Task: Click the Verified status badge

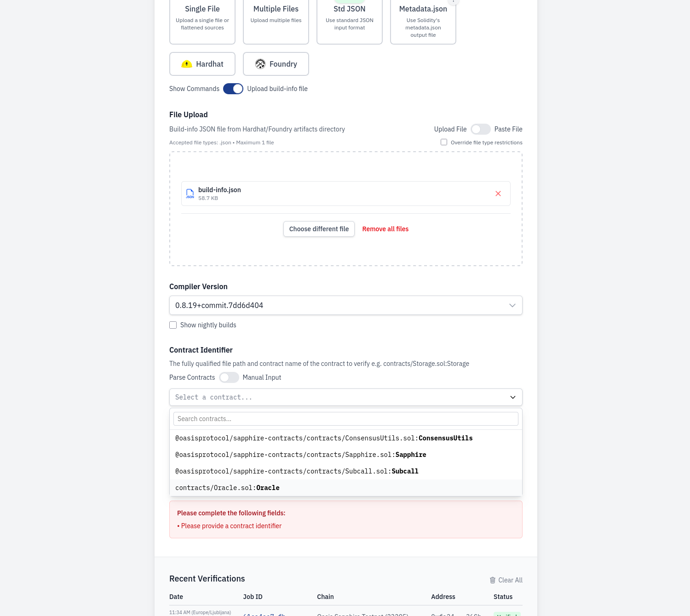Action: click(506, 614)
